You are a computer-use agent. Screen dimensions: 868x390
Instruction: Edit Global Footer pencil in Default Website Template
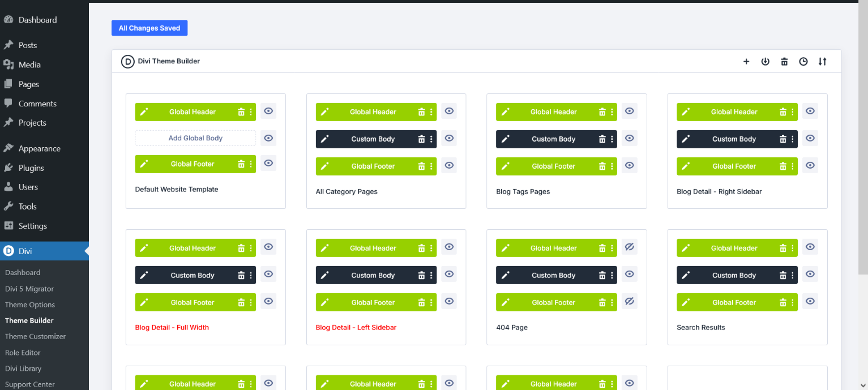click(x=144, y=164)
